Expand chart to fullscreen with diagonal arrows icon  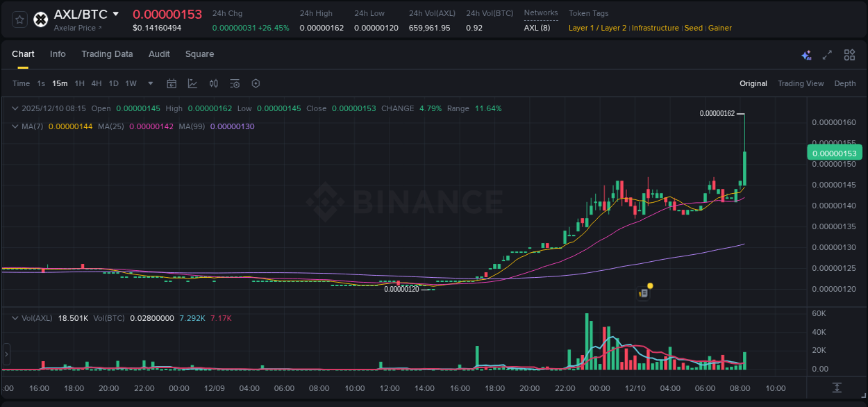pyautogui.click(x=826, y=54)
